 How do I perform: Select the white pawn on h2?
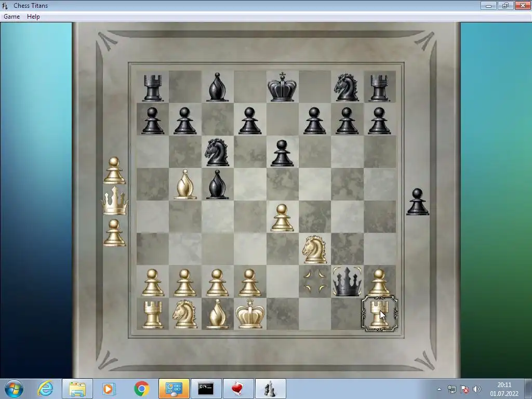[x=379, y=283]
